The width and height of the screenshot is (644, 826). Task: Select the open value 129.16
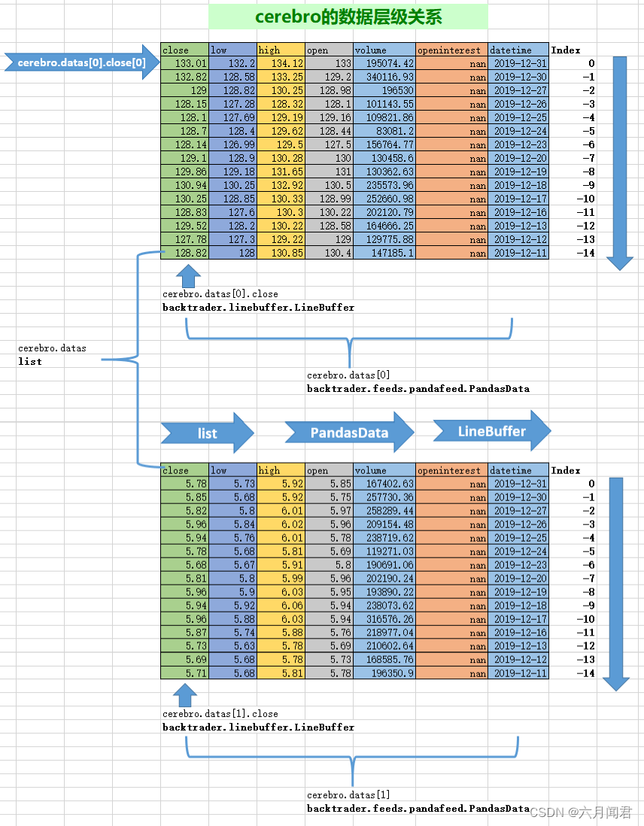click(x=329, y=117)
